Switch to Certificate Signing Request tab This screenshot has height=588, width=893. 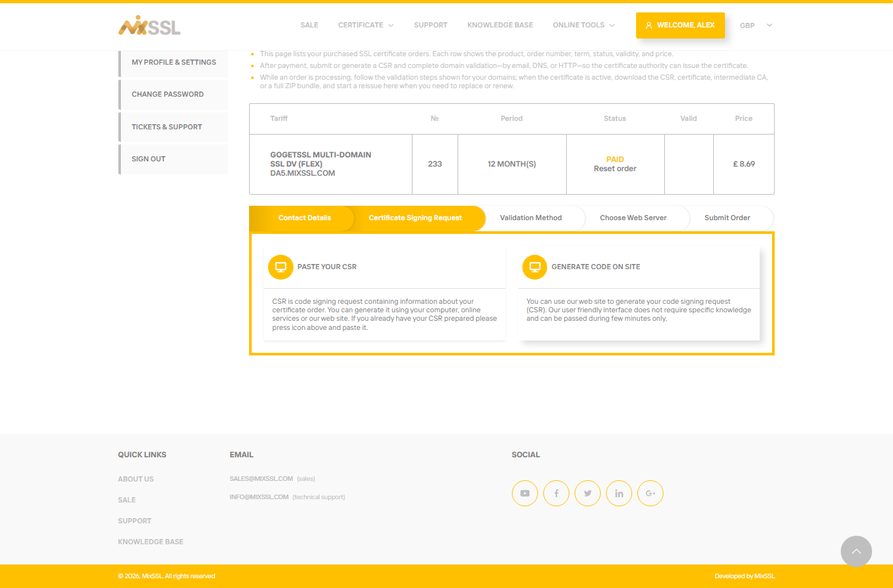click(x=415, y=218)
